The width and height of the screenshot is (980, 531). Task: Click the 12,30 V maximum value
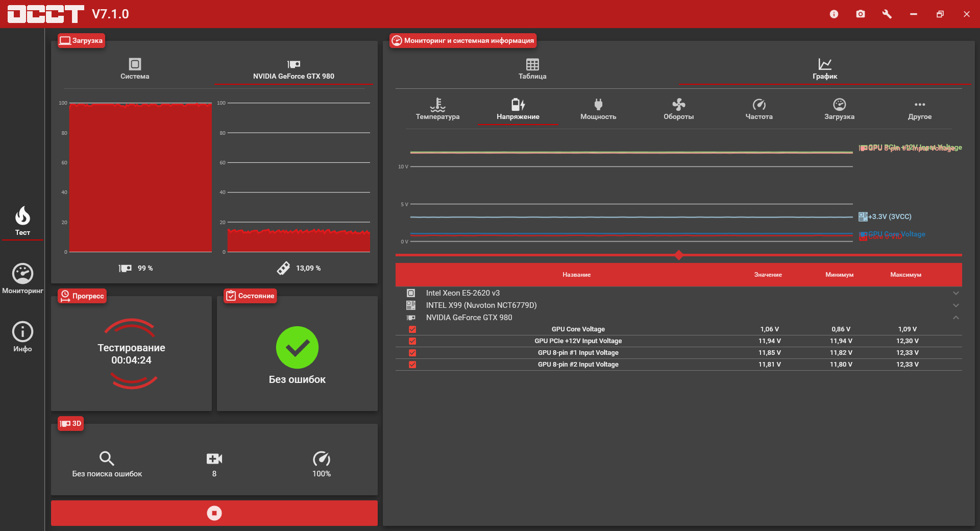[x=907, y=341]
